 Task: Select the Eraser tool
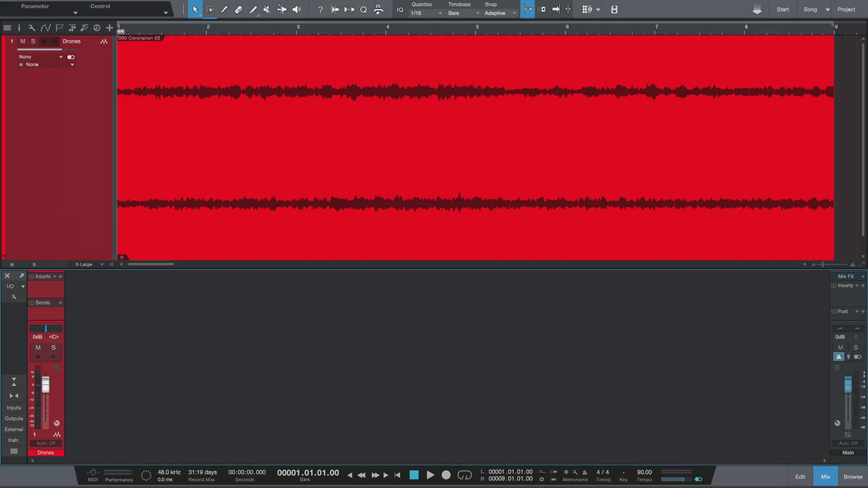click(238, 9)
